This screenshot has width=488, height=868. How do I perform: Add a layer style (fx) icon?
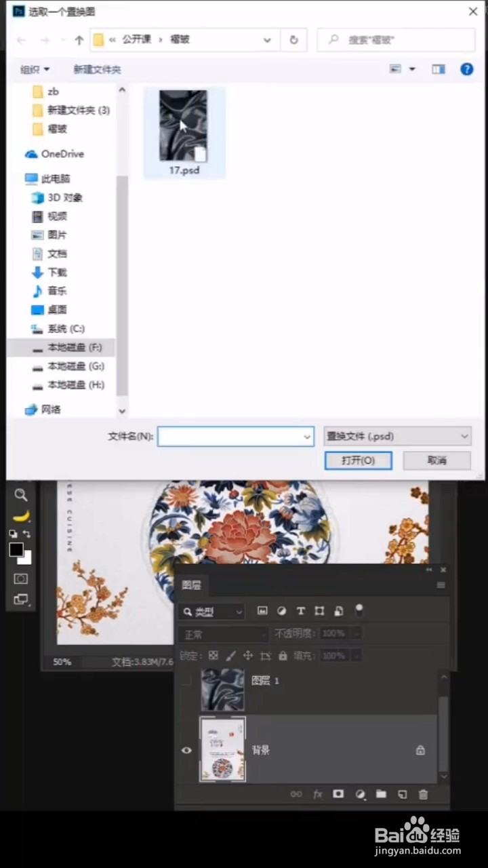coord(317,794)
